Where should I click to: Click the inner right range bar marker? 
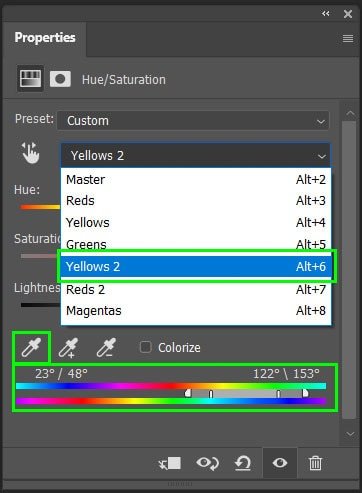point(279,394)
